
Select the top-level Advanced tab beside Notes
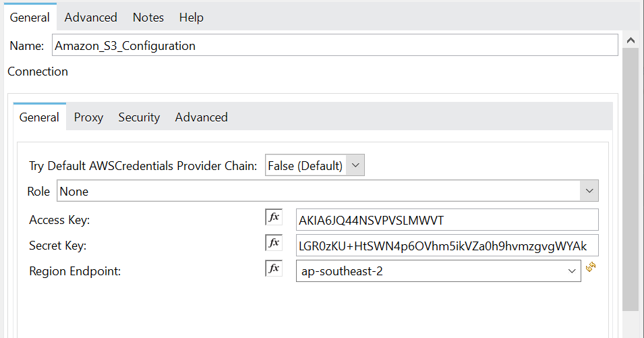[x=91, y=18]
